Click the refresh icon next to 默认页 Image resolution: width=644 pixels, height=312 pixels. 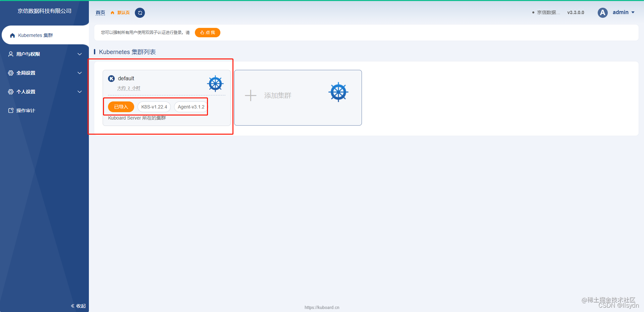click(x=140, y=13)
